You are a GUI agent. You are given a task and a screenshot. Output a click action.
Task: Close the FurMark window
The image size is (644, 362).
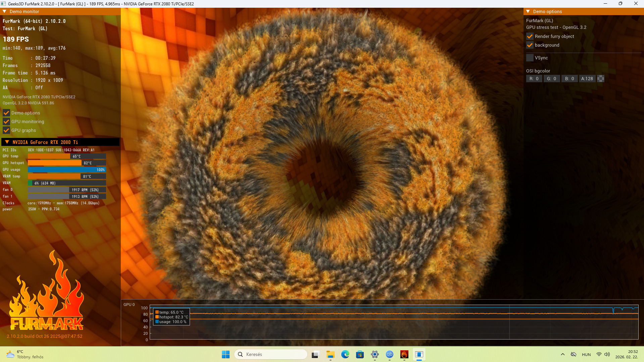pos(636,4)
